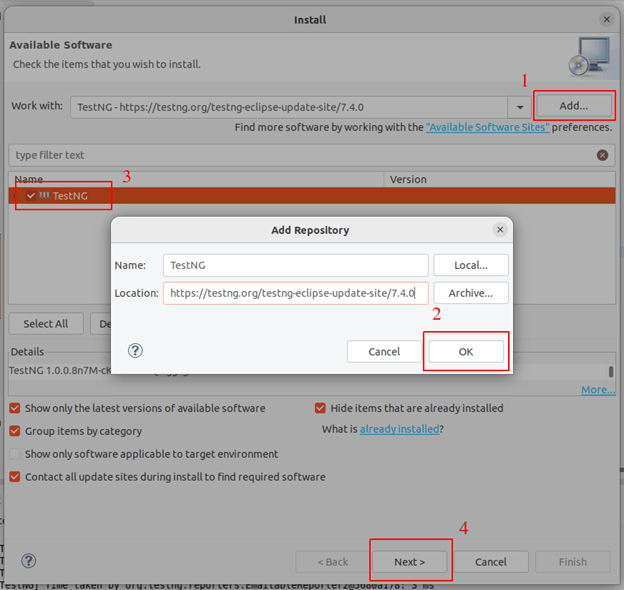The image size is (624, 590).
Task: Toggle Hide items that are already installed
Action: click(320, 408)
